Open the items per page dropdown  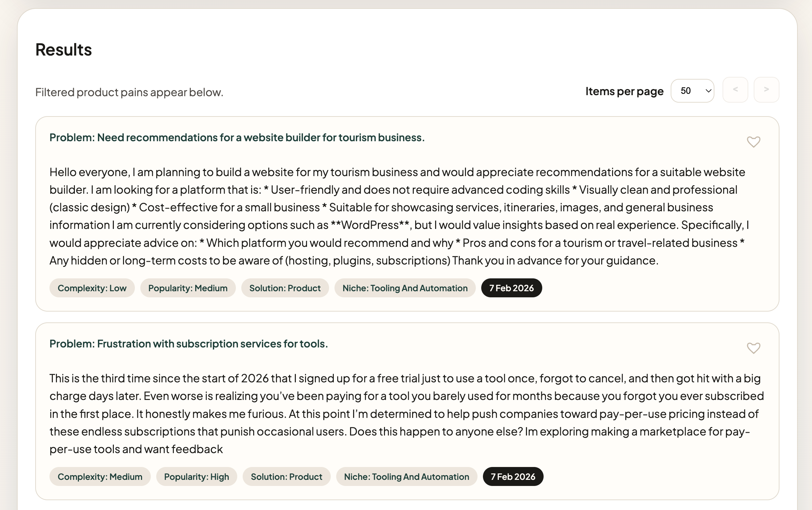tap(692, 90)
